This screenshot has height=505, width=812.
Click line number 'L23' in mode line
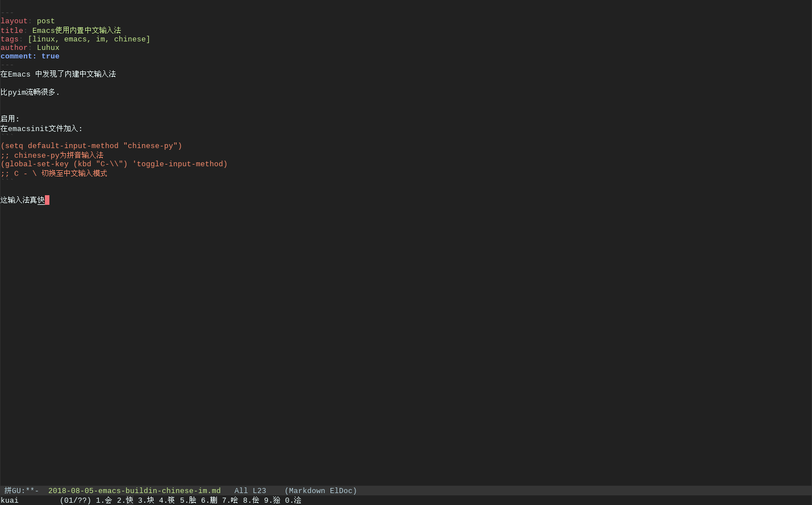pyautogui.click(x=259, y=491)
